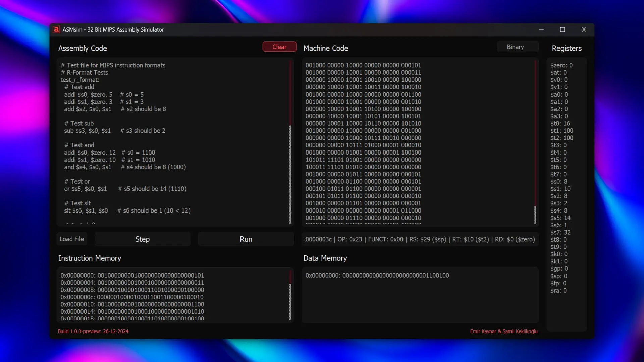Click the $a0: 0 register entry

click(x=559, y=95)
